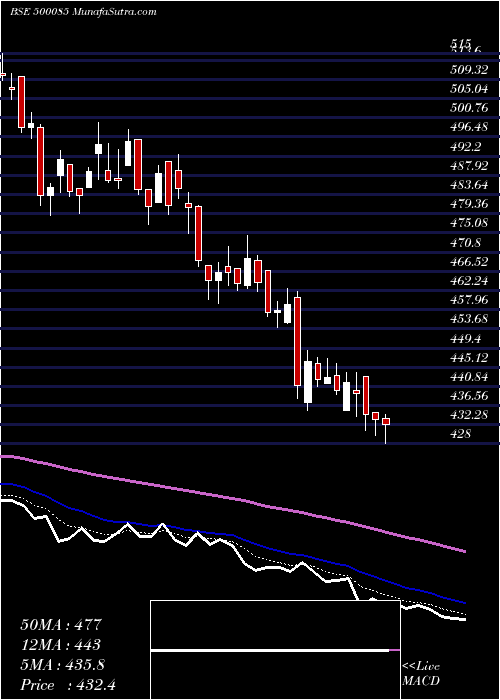The height and width of the screenshot is (700, 500).
Task: Click the 462.24 price level label
Action: point(469,280)
